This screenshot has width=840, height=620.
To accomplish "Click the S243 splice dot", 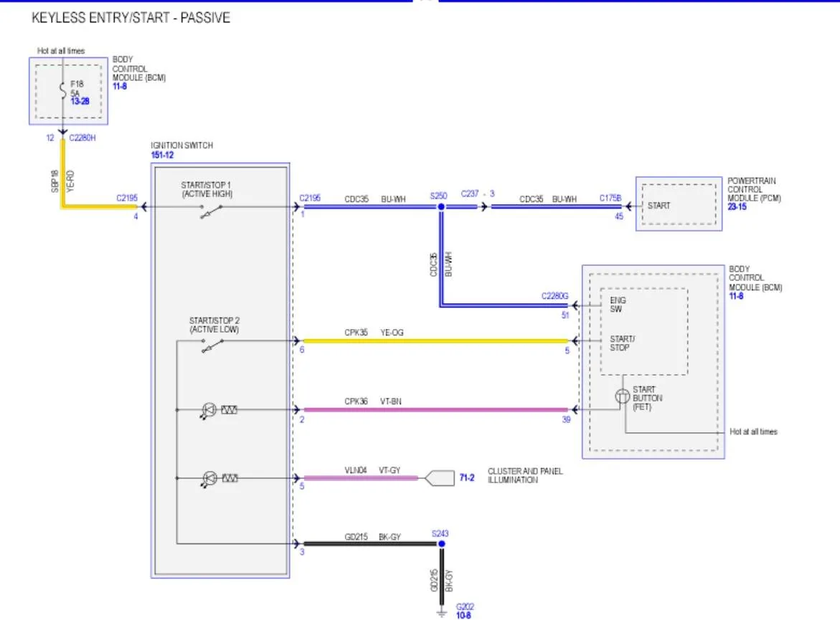I will click(441, 544).
